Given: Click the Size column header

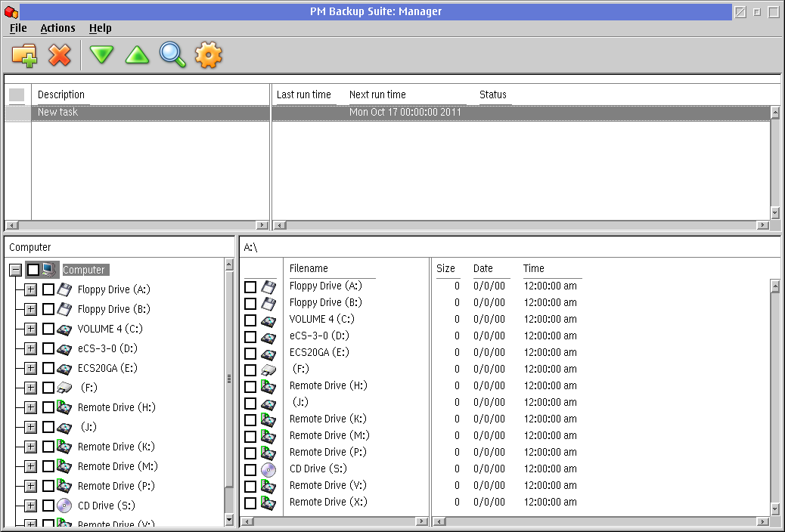Looking at the screenshot, I should point(445,268).
